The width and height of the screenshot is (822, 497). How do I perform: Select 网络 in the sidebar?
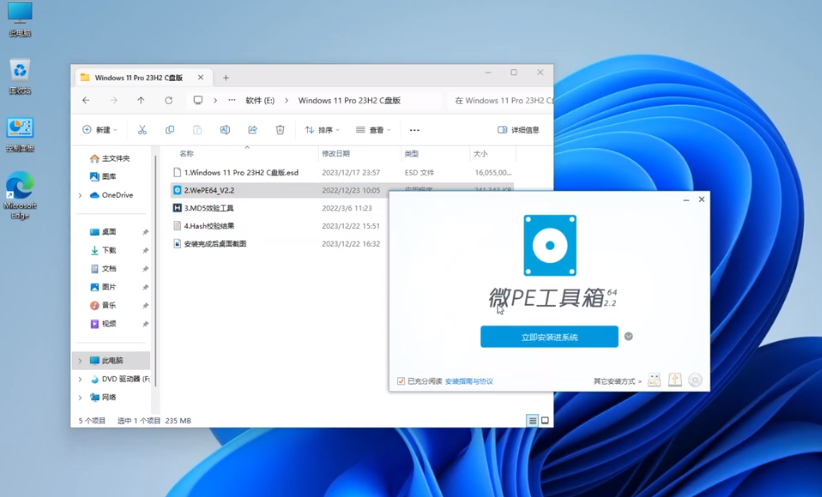(103, 397)
